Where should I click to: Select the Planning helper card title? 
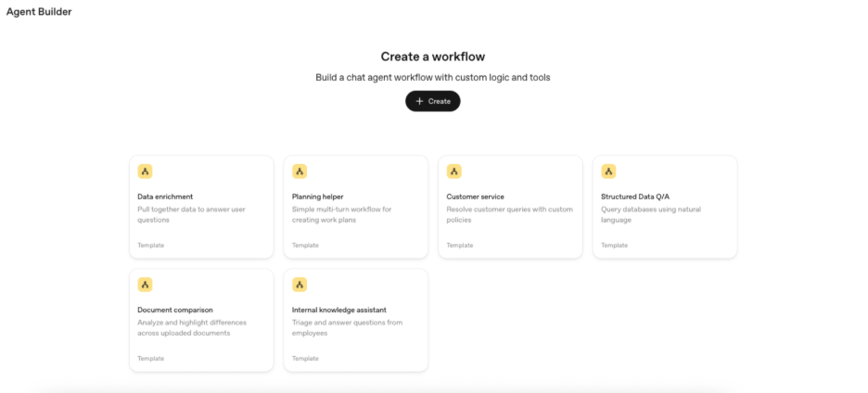pyautogui.click(x=318, y=196)
